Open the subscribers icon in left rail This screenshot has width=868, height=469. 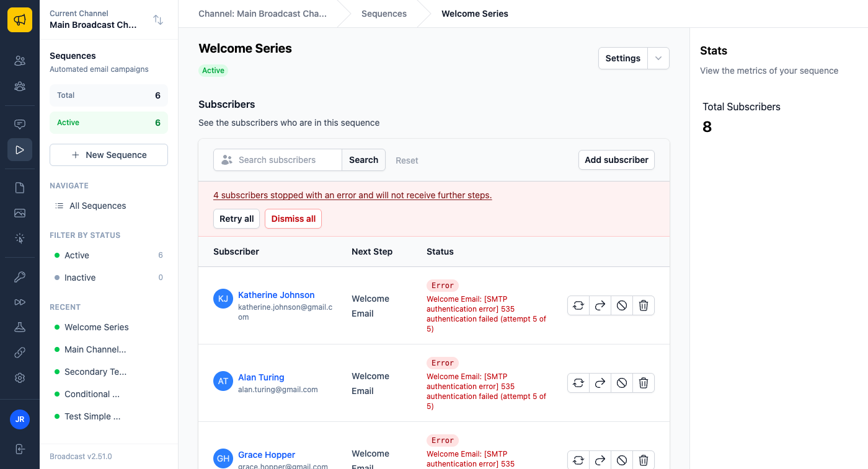(20, 61)
